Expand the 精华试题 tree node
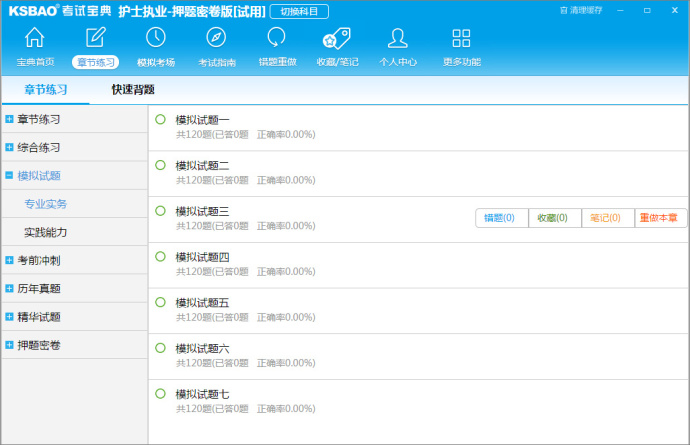Viewport: 690px width, 445px height. (x=9, y=316)
